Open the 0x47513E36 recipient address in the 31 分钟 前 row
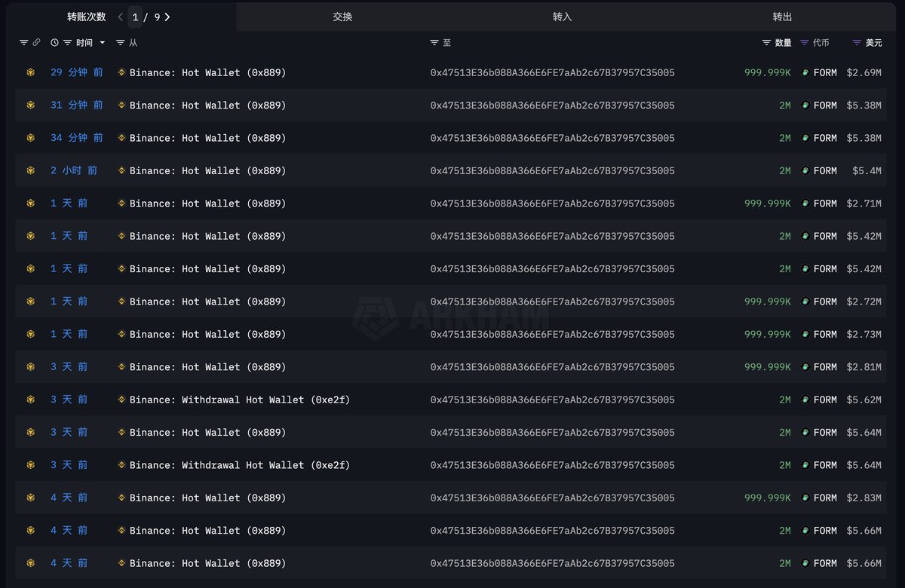The width and height of the screenshot is (905, 588). click(553, 105)
